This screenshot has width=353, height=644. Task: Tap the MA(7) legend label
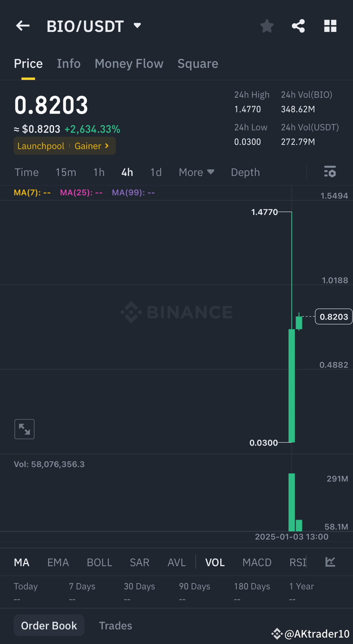click(x=32, y=192)
